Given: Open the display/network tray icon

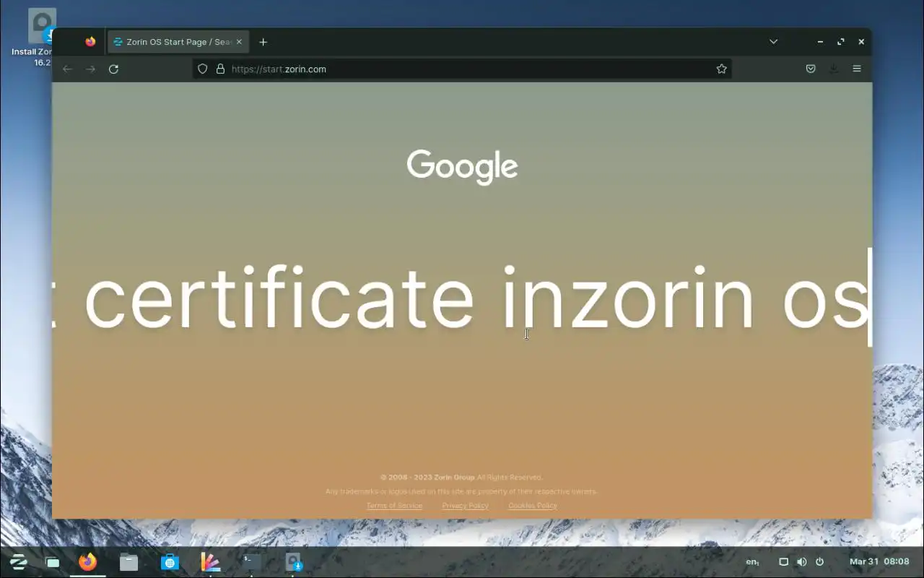Looking at the screenshot, I should (783, 562).
